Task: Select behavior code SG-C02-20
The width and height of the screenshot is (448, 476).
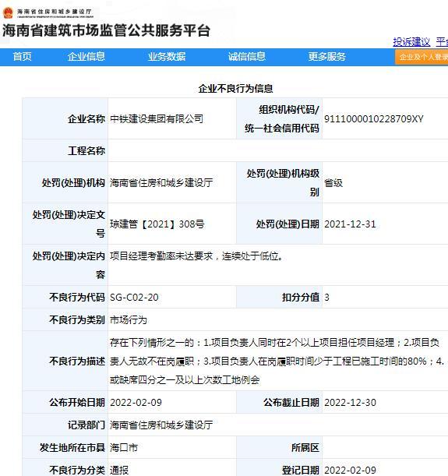Action: click(134, 297)
